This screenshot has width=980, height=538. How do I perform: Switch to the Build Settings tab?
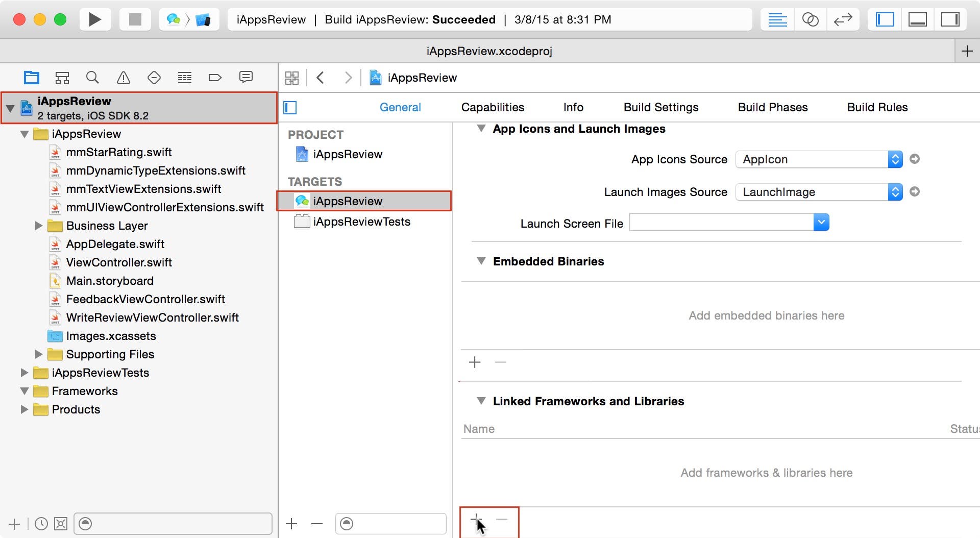(x=661, y=107)
